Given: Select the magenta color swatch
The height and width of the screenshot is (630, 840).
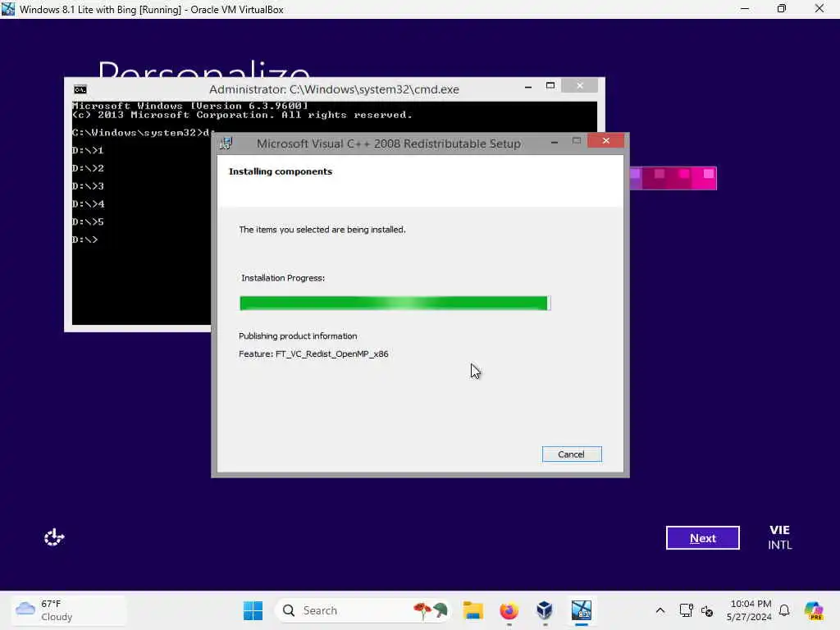Looking at the screenshot, I should click(x=704, y=178).
